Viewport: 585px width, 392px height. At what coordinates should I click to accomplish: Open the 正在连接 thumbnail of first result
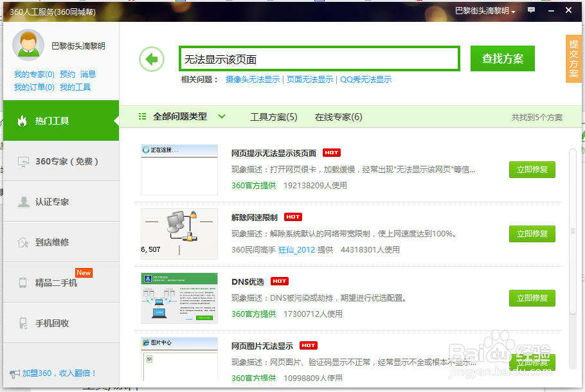pos(179,170)
